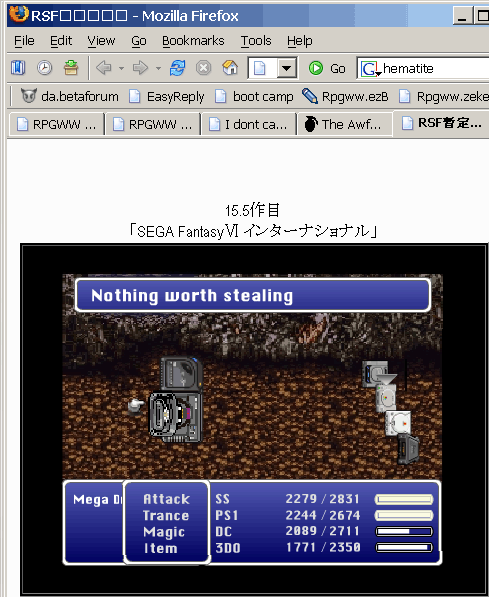The height and width of the screenshot is (597, 489).
Task: Click the Dreamcast party sprite
Action: coord(398,422)
